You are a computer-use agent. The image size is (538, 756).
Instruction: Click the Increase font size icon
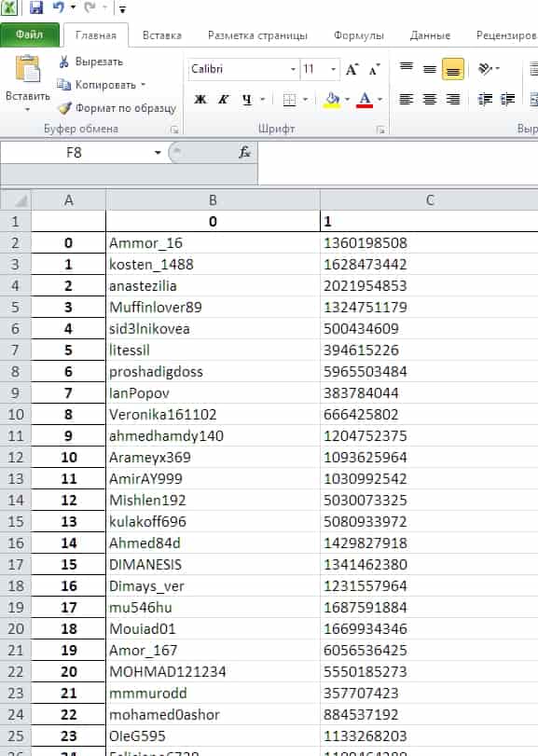click(352, 69)
